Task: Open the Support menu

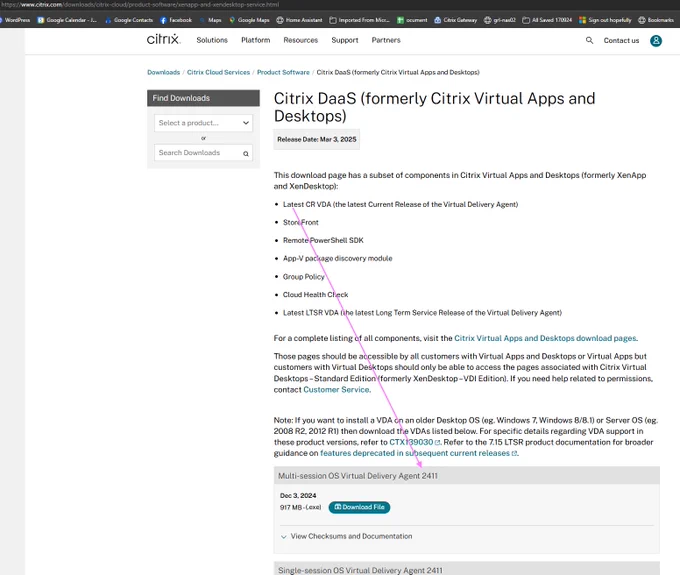Action: click(x=345, y=40)
